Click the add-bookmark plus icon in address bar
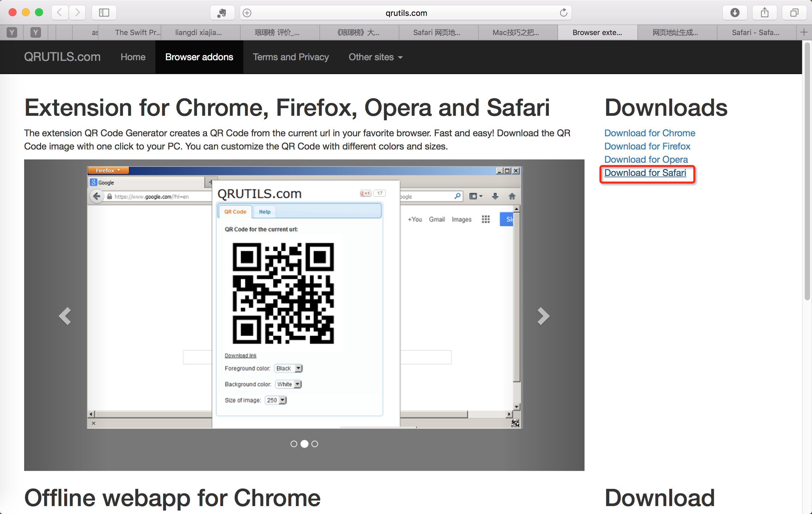812x514 pixels. point(247,13)
